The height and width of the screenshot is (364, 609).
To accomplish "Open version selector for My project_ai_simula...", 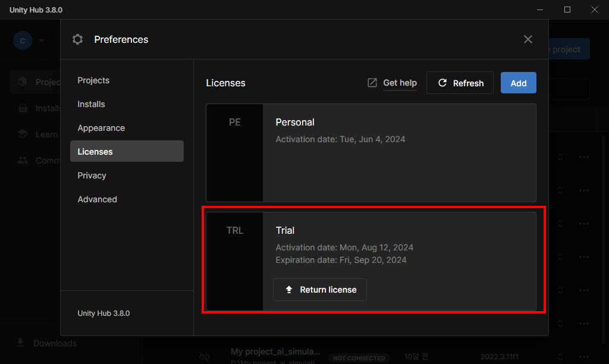I will pos(560,357).
